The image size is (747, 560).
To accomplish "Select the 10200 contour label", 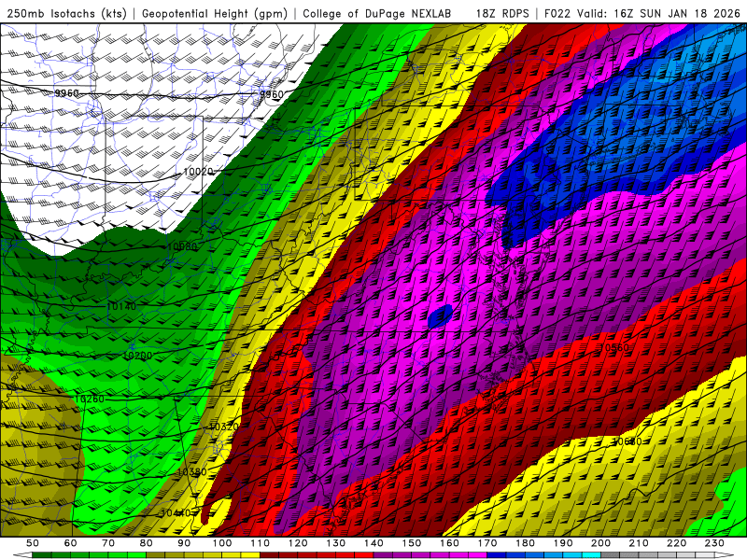I will click(137, 356).
